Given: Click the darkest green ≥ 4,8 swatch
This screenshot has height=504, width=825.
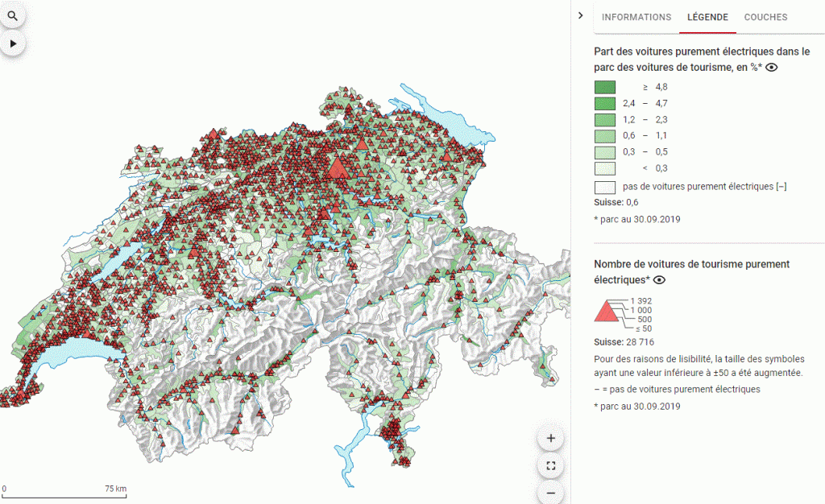Looking at the screenshot, I should point(605,87).
